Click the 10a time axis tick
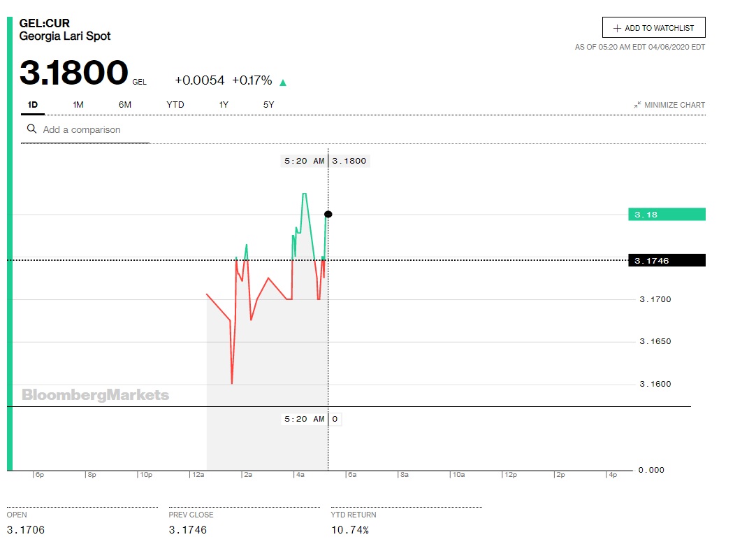 tap(458, 475)
